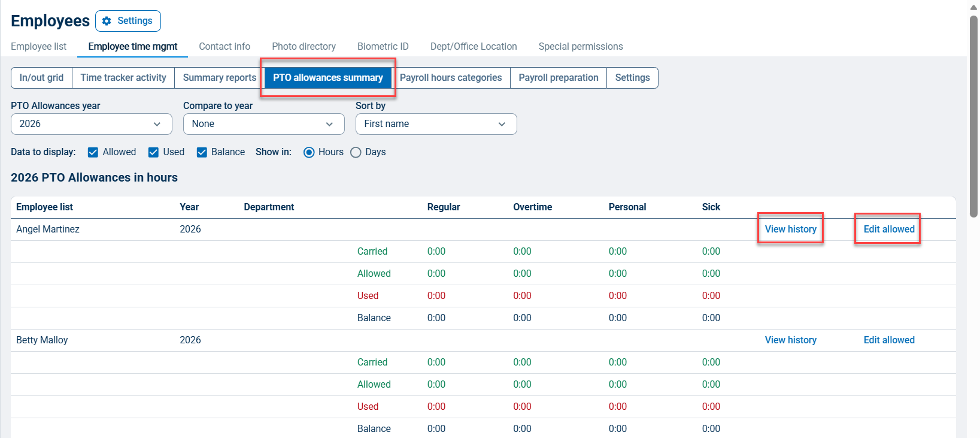The image size is (980, 438).
Task: Click the year 2026 in Betty Malloy's row
Action: pyautogui.click(x=190, y=340)
